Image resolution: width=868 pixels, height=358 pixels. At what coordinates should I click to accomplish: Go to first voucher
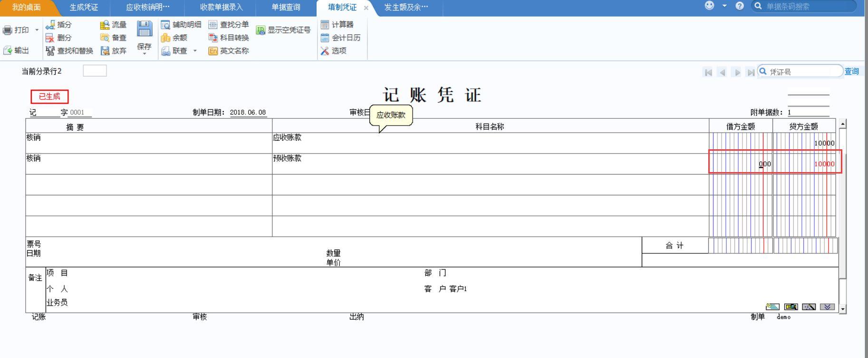(708, 72)
